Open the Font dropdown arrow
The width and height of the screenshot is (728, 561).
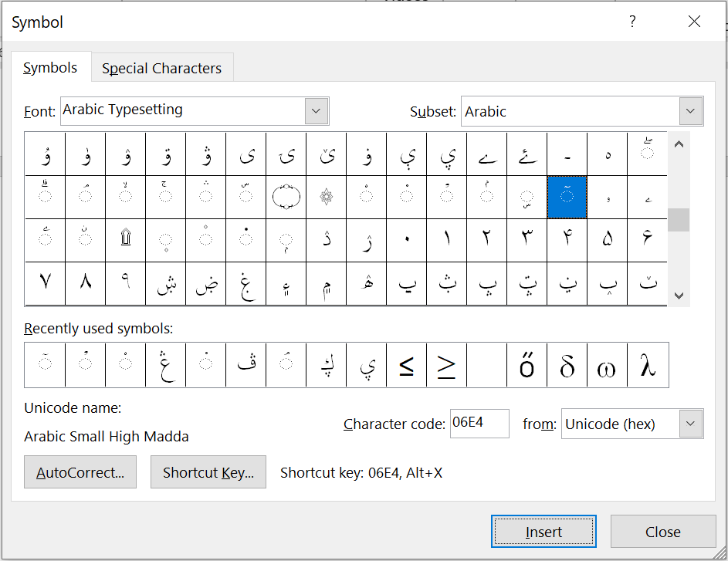(317, 111)
